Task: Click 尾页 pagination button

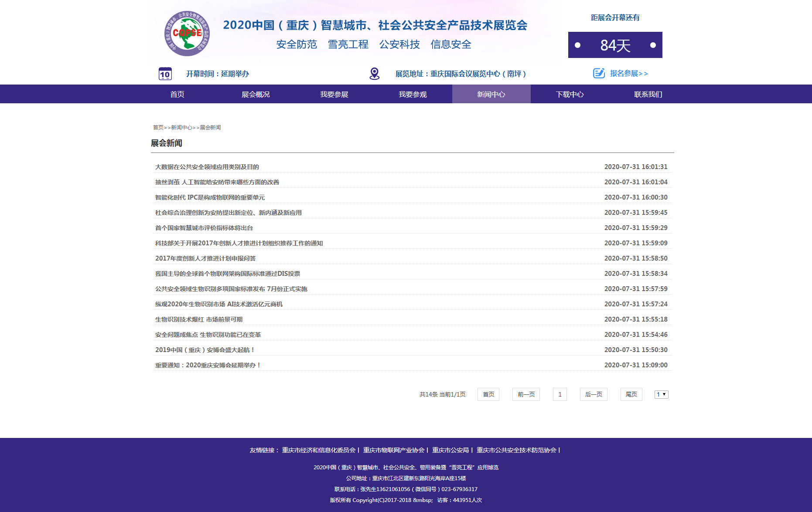Action: pos(631,394)
